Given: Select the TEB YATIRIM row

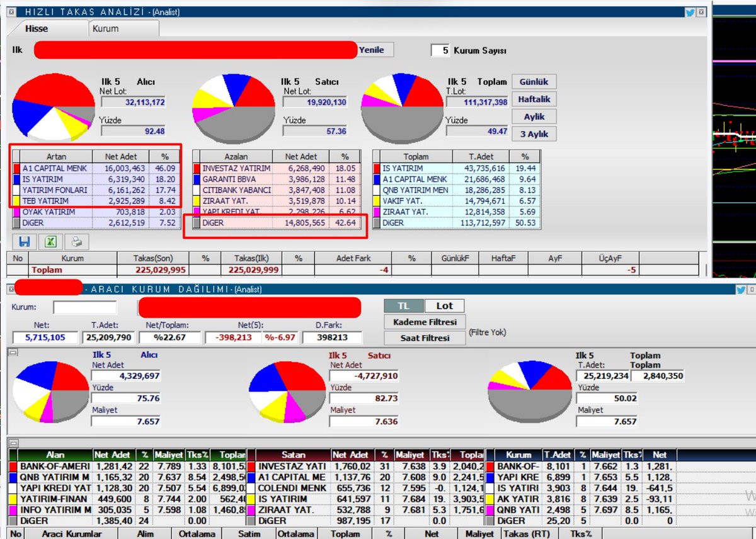Looking at the screenshot, I should [96, 201].
